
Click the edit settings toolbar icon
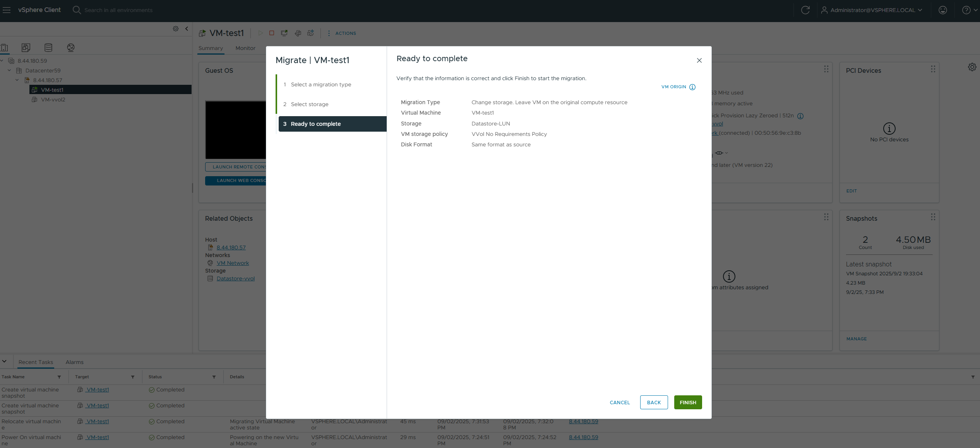(298, 33)
